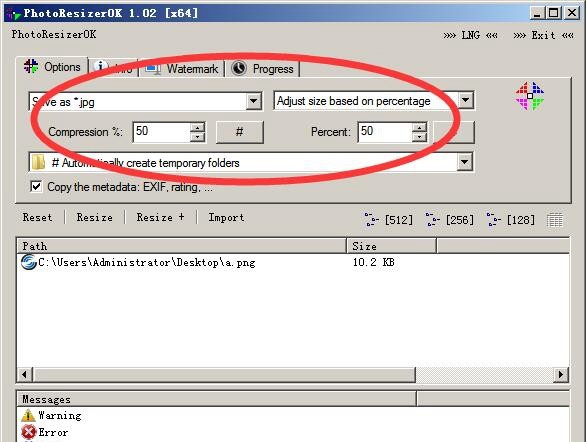Screen dimensions: 586x442
Task: Switch to the Progress tab
Action: pos(263,69)
